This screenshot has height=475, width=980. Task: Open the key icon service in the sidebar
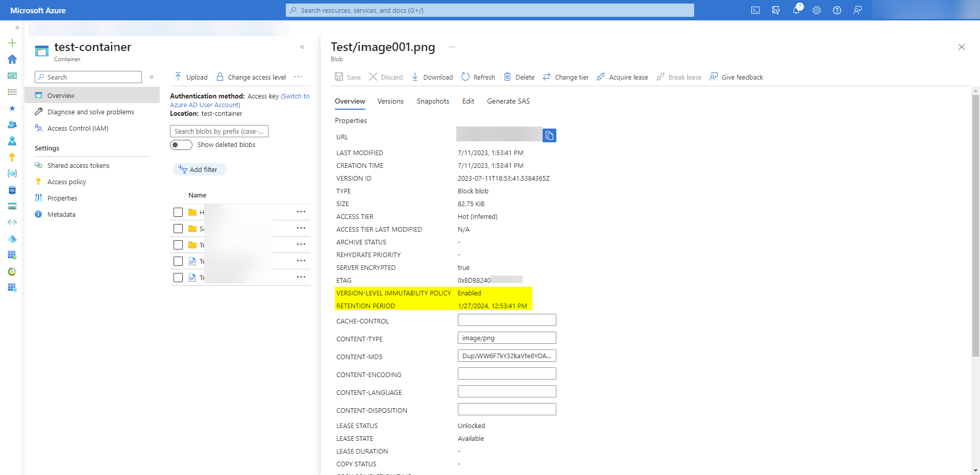click(12, 157)
